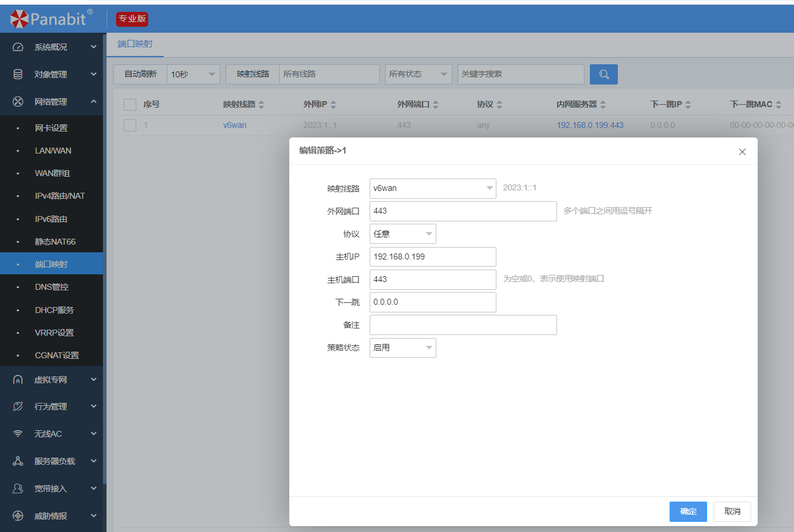The image size is (794, 532).
Task: Click the 备注 input field
Action: pyautogui.click(x=463, y=325)
